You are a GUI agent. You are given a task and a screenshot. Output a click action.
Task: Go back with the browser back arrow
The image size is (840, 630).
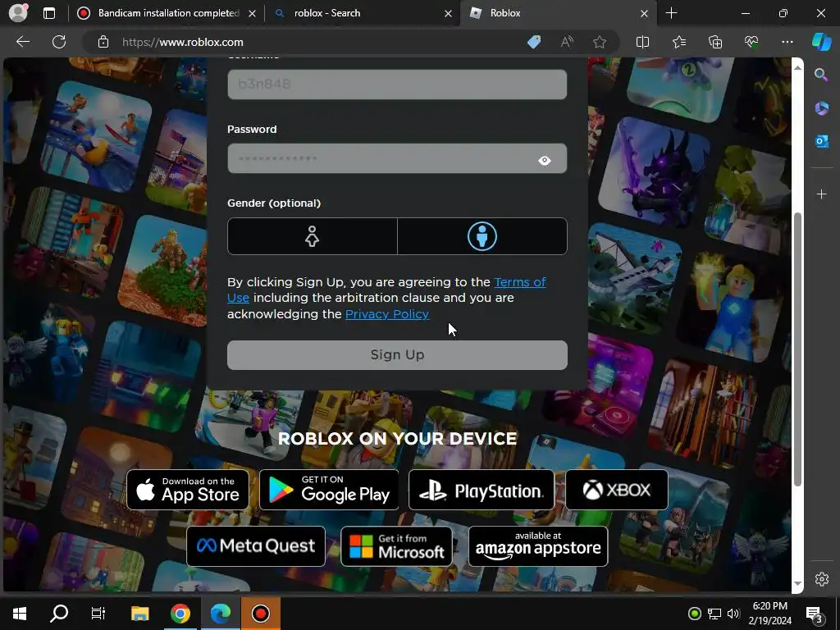coord(23,42)
